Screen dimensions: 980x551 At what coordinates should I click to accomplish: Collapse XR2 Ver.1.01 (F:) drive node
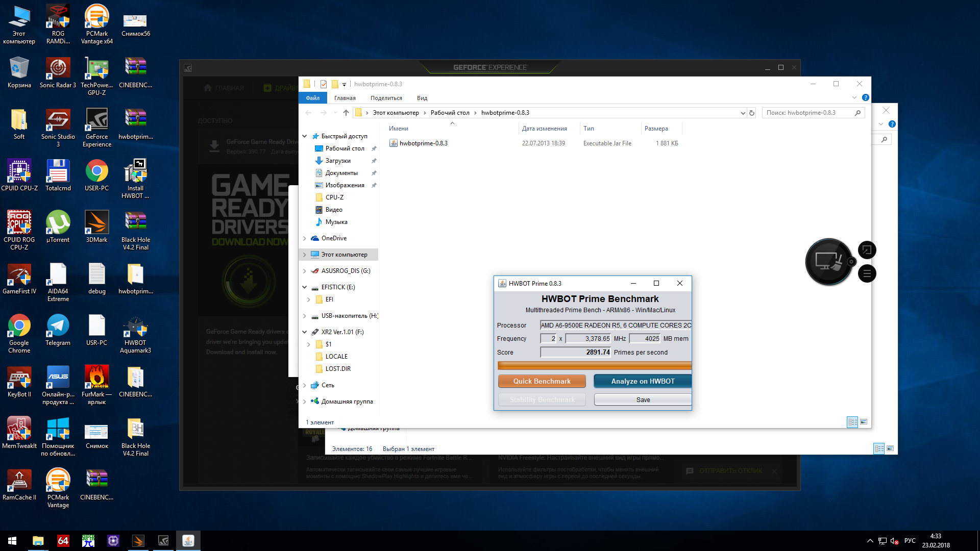pyautogui.click(x=305, y=332)
